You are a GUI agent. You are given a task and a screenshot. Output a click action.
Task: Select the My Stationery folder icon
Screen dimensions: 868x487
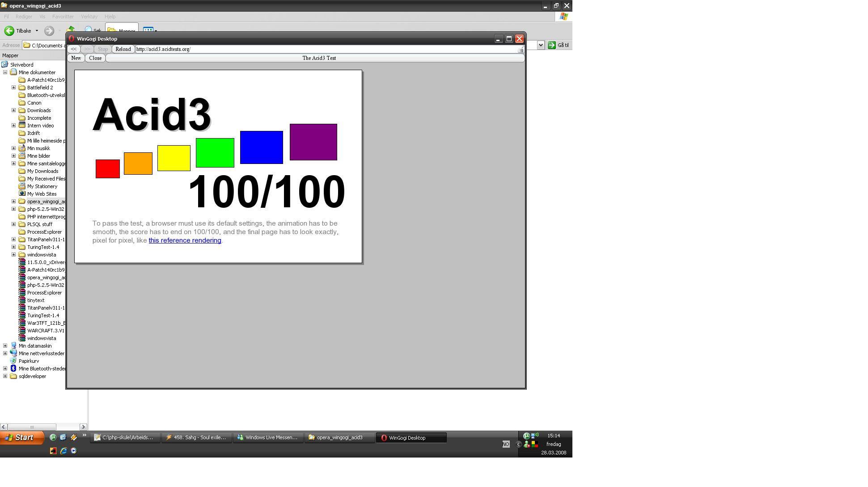22,186
